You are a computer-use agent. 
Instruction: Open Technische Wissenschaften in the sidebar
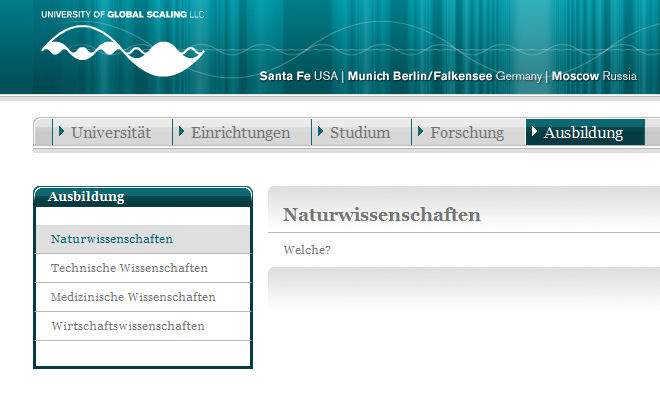click(x=129, y=268)
